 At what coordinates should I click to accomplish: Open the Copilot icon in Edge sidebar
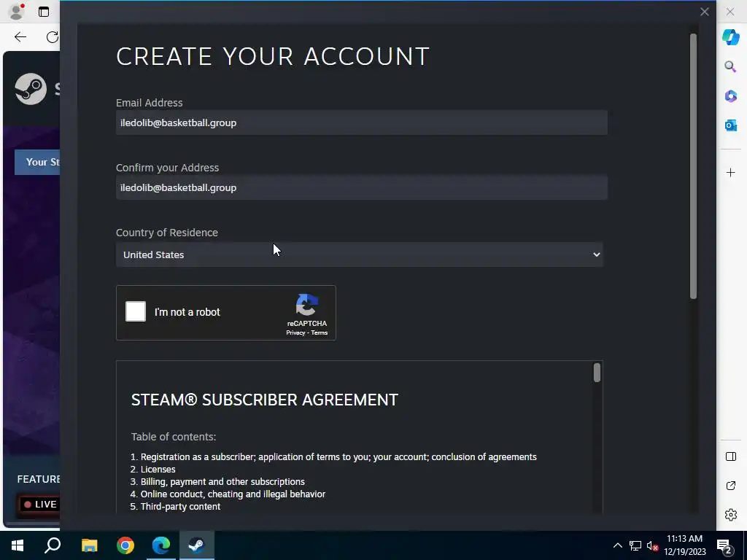click(731, 36)
